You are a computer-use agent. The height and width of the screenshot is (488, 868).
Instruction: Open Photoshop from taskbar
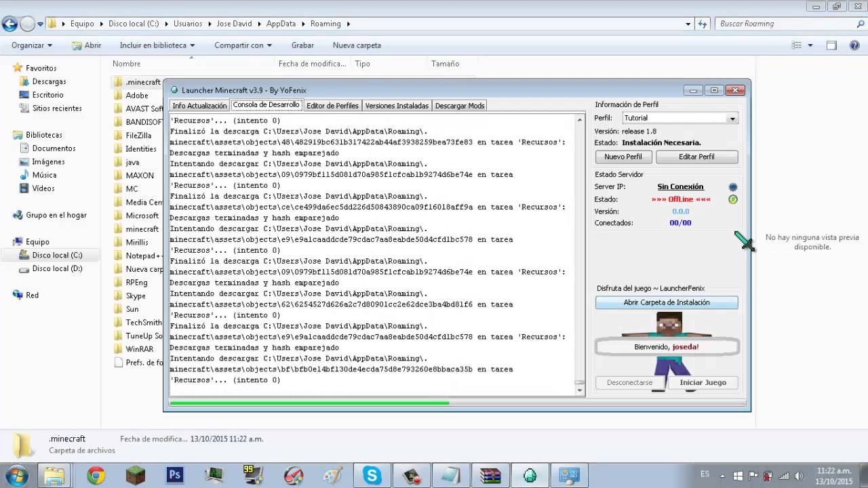175,475
